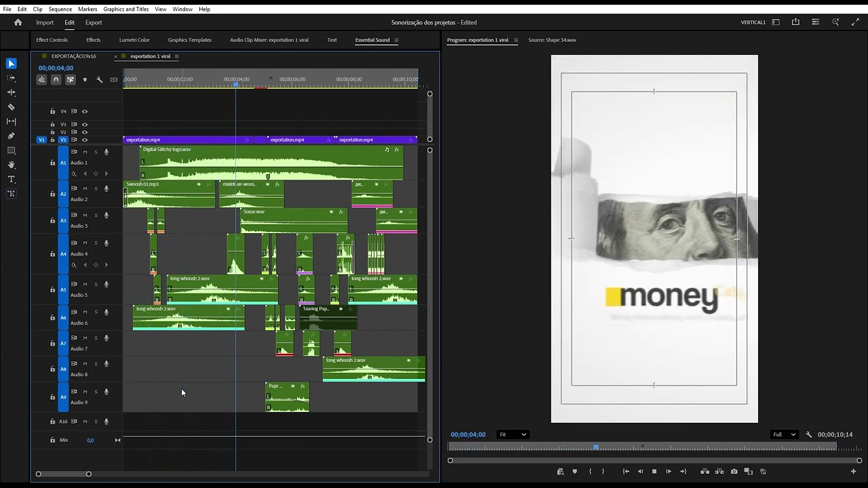Toggle lock on track A5
The height and width of the screenshot is (488, 868).
coord(53,289)
